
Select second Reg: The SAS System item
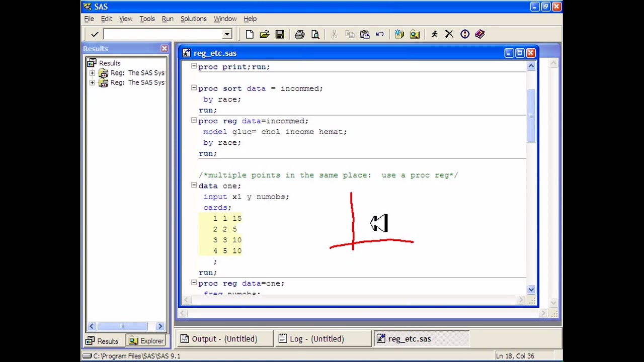[x=137, y=82]
